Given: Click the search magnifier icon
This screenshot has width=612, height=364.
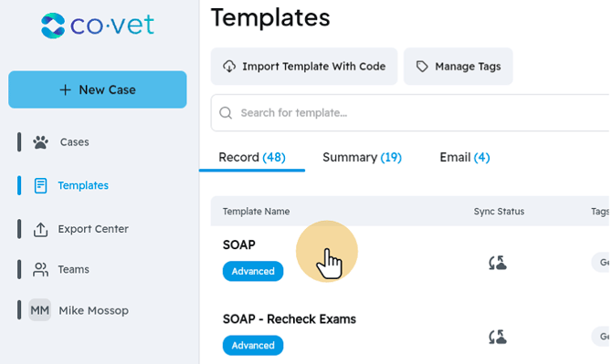Looking at the screenshot, I should click(226, 113).
